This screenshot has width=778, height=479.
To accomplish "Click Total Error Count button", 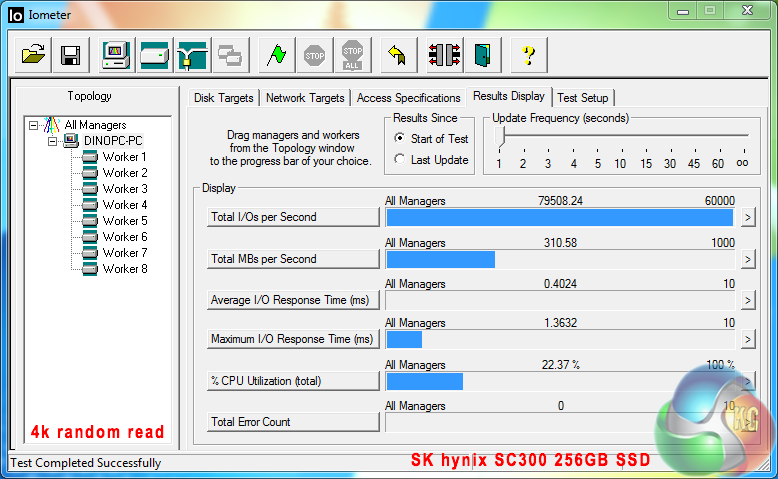I will click(x=293, y=422).
